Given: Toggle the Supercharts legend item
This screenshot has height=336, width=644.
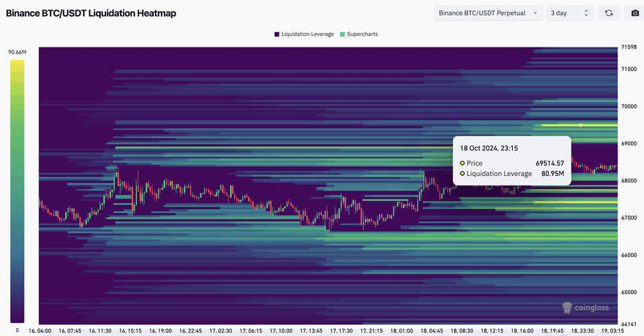Looking at the screenshot, I should (358, 34).
